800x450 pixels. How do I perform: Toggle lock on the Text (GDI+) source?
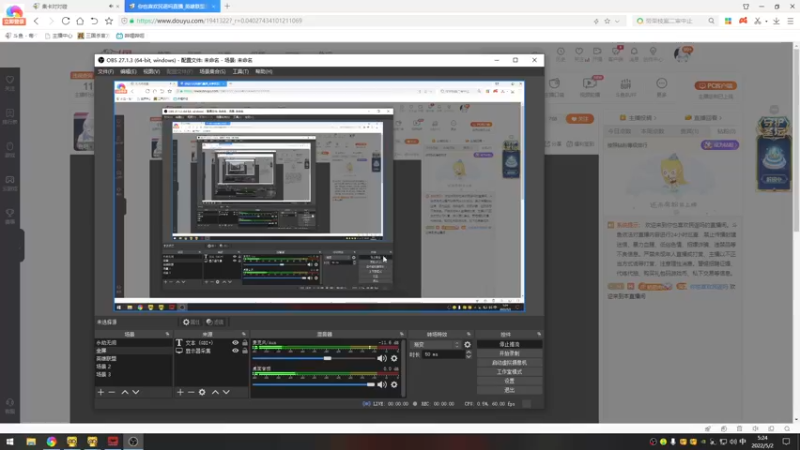245,343
